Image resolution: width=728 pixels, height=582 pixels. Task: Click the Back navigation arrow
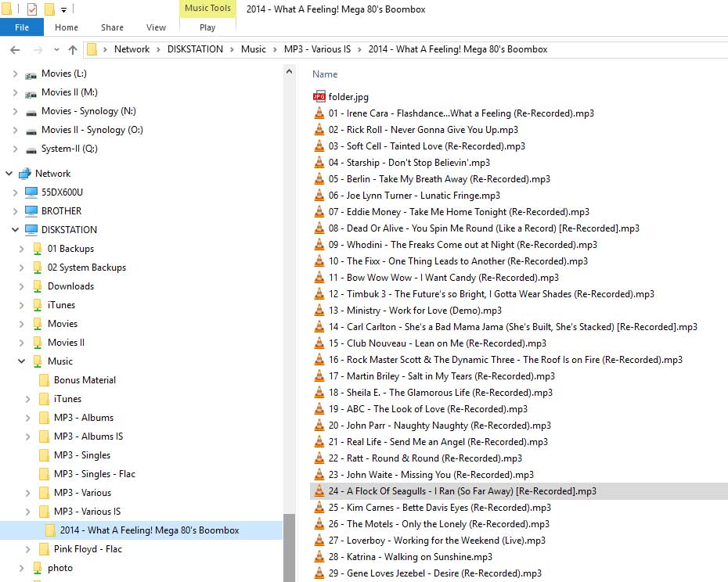click(15, 49)
